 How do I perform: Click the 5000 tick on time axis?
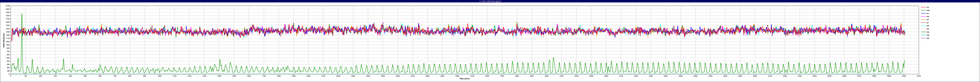(x=755, y=76)
